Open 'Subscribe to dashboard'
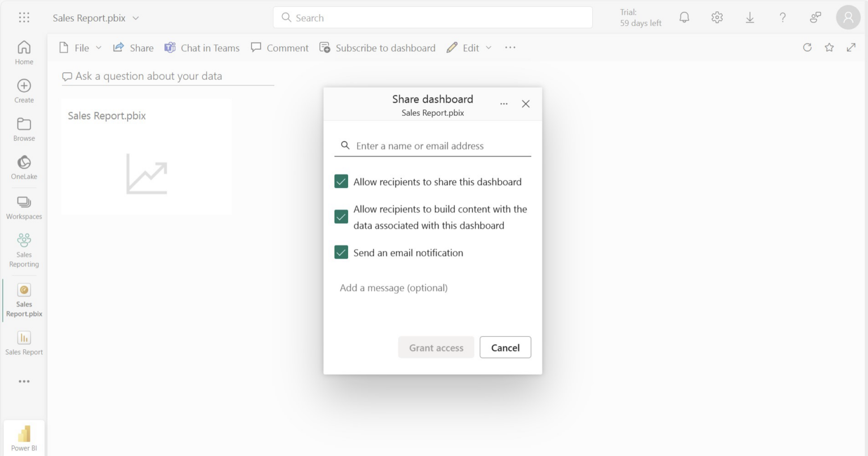 tap(377, 47)
